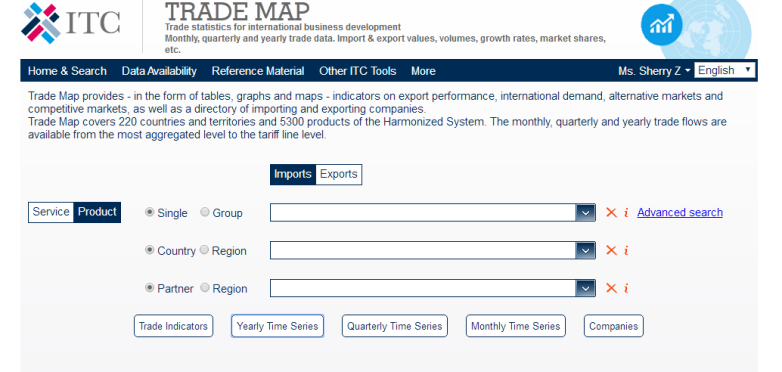This screenshot has height=372, width=782.
Task: Switch to the Service toggle option
Action: click(51, 212)
